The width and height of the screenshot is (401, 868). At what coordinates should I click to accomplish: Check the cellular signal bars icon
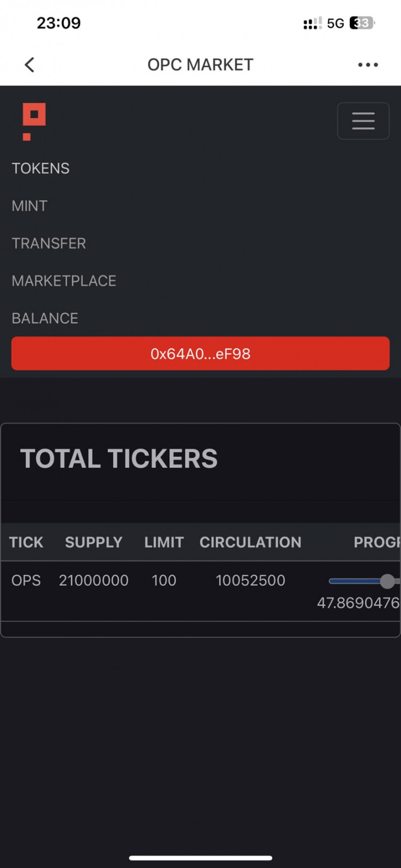tap(312, 23)
